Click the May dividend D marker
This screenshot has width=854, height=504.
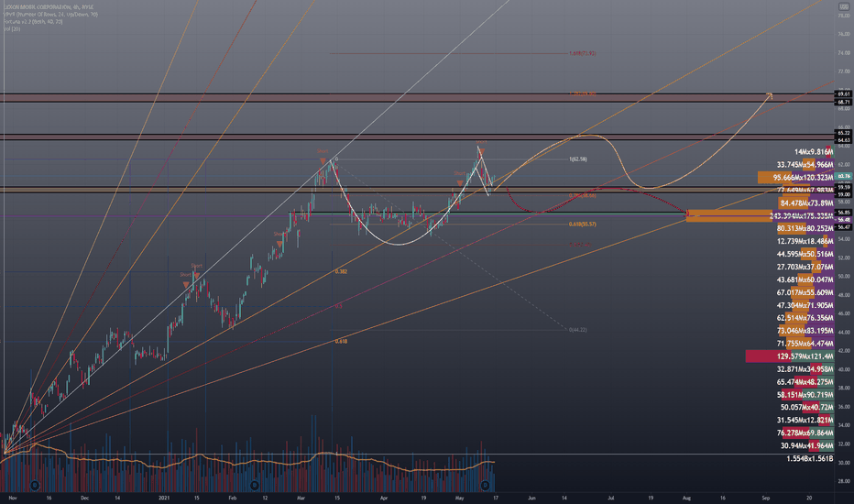485,485
